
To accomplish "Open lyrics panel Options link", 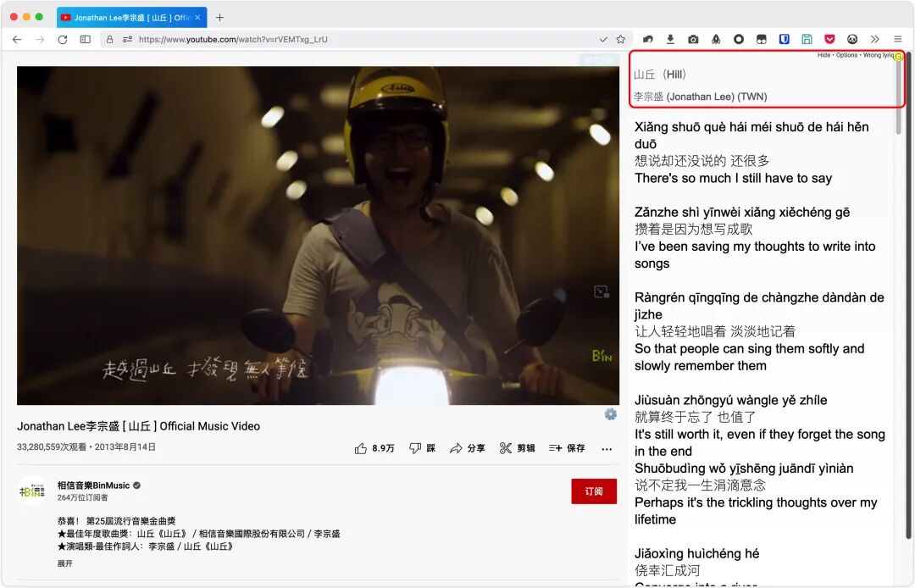I will (x=846, y=55).
